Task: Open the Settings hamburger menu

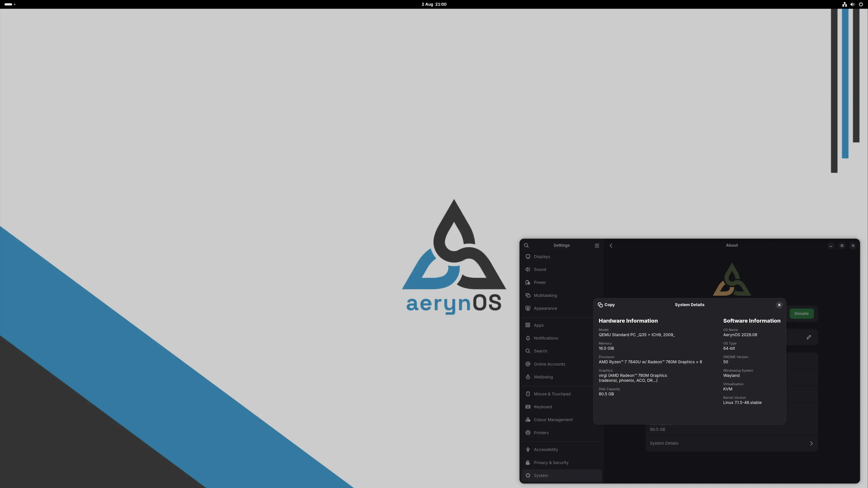Action: tap(597, 246)
